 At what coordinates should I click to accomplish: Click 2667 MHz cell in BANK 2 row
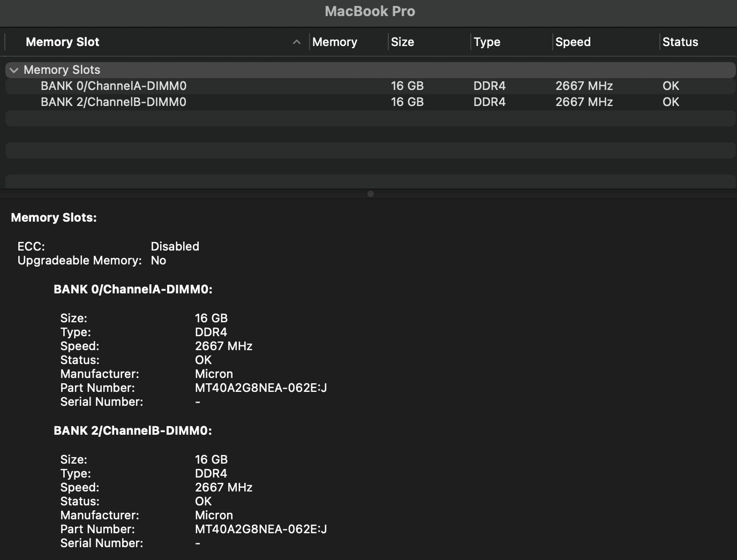pyautogui.click(x=584, y=102)
